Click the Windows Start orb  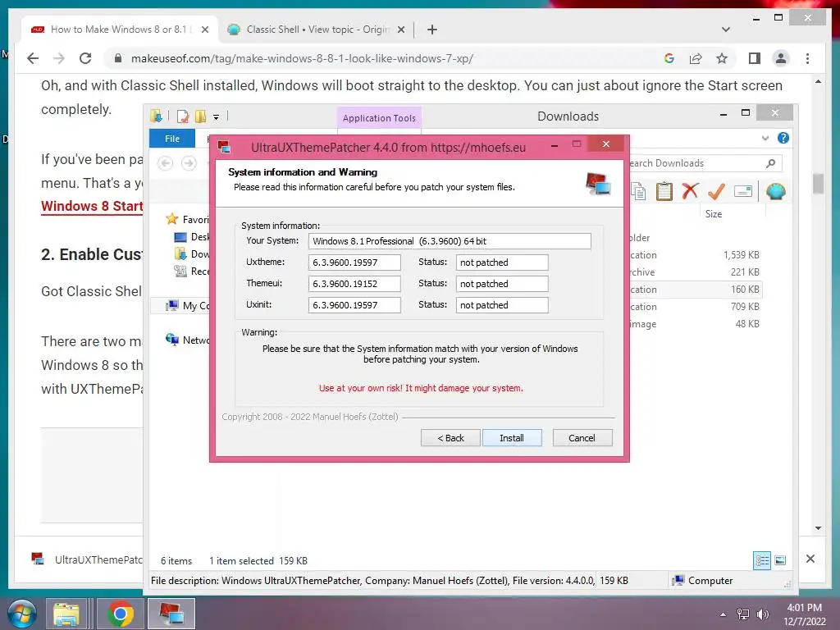point(21,614)
